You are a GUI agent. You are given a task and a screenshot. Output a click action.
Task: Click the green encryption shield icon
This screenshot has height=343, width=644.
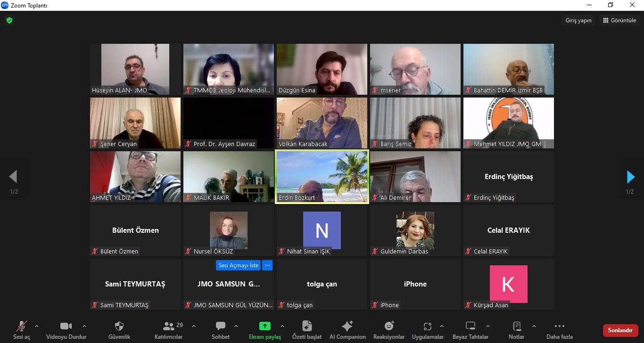click(9, 20)
